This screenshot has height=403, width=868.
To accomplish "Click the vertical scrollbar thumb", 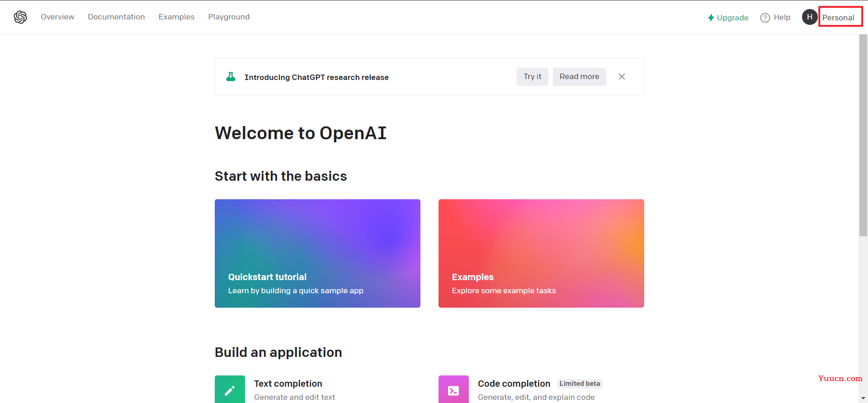I will point(863,135).
